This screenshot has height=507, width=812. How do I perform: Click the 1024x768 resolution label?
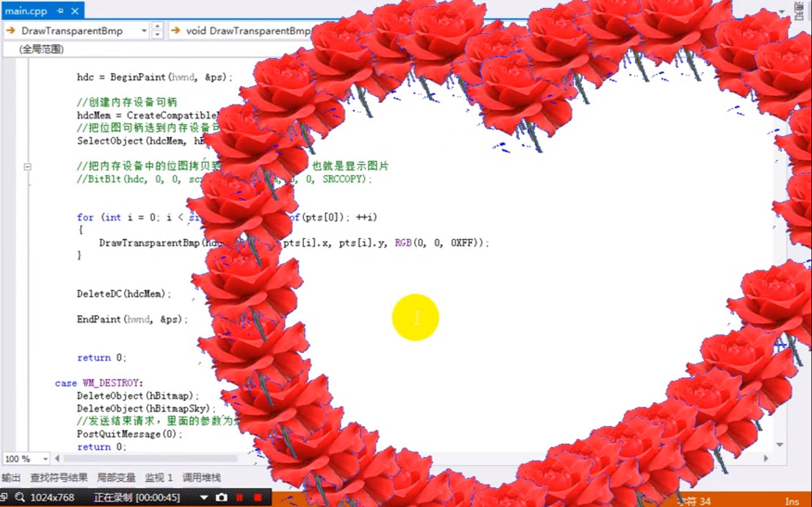pyautogui.click(x=52, y=497)
